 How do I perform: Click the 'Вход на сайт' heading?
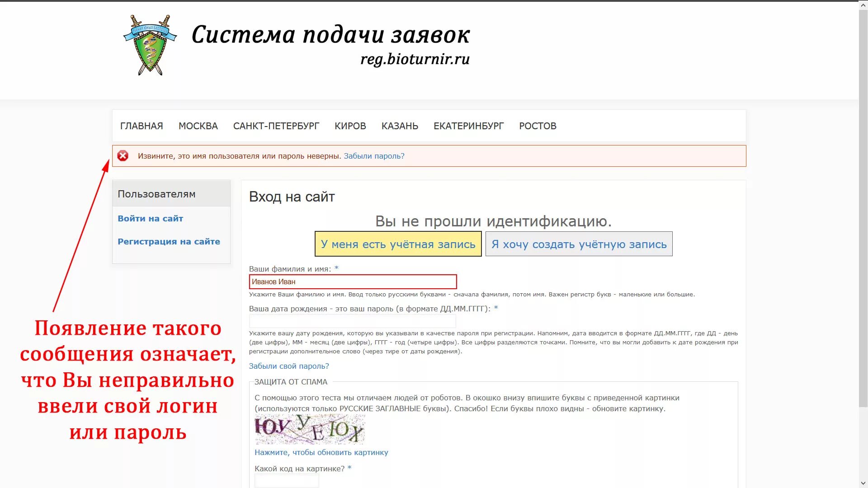[292, 197]
